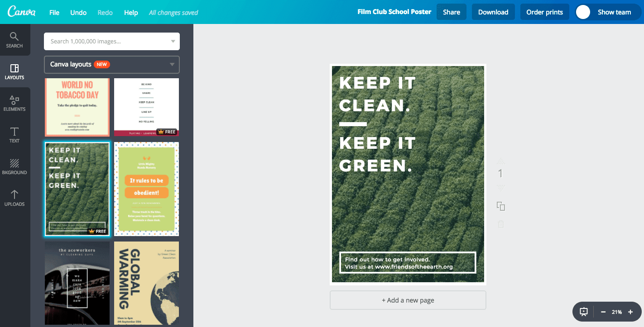Open the File menu
The width and height of the screenshot is (644, 327).
(54, 12)
